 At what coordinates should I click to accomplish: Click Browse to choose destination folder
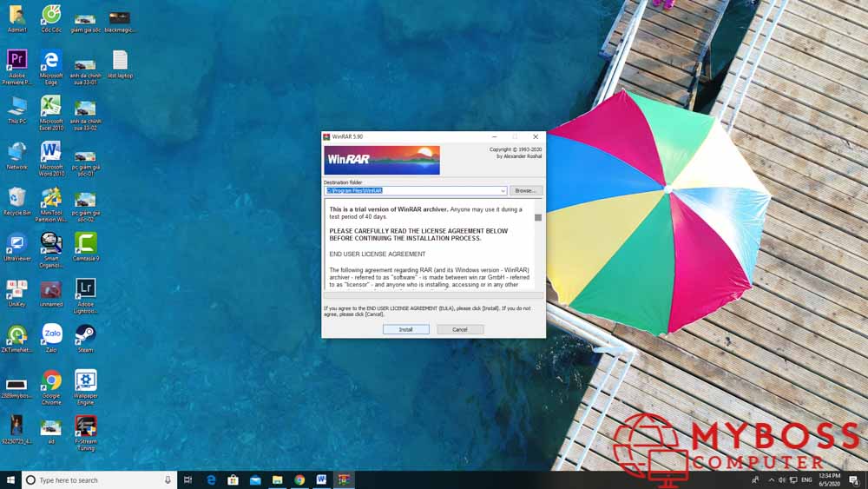pyautogui.click(x=524, y=190)
